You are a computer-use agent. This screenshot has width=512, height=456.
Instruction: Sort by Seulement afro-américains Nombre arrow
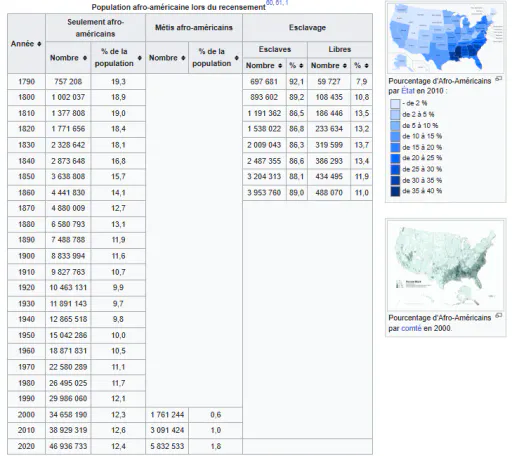coord(85,58)
